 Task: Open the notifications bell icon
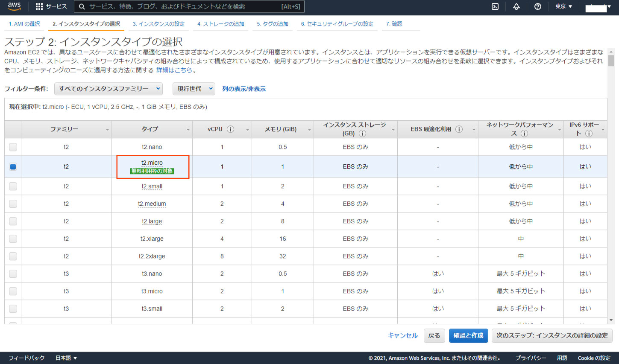516,6
